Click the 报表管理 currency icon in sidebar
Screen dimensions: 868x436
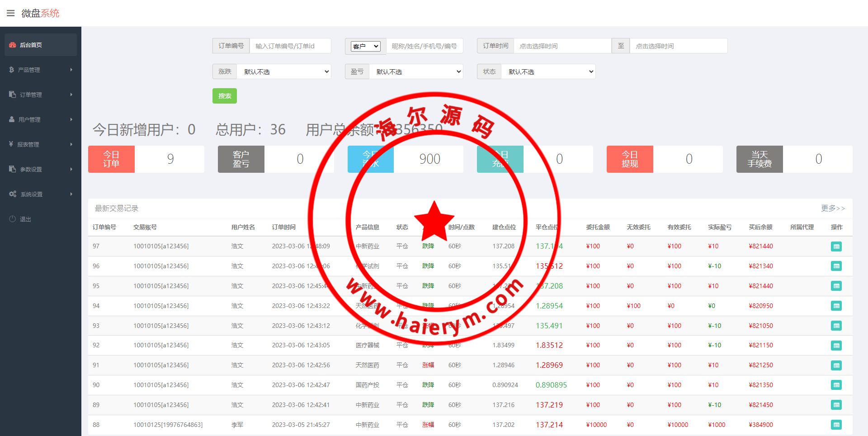11,144
